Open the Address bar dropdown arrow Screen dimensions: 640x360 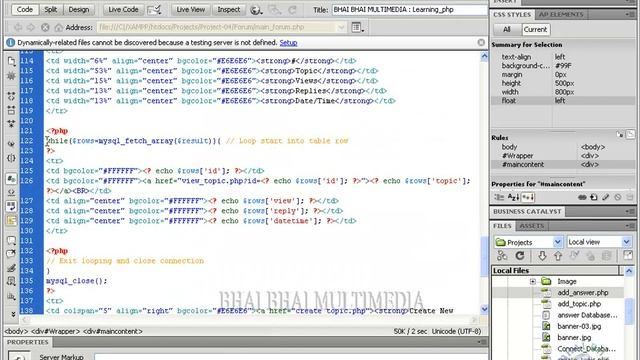tap(341, 27)
